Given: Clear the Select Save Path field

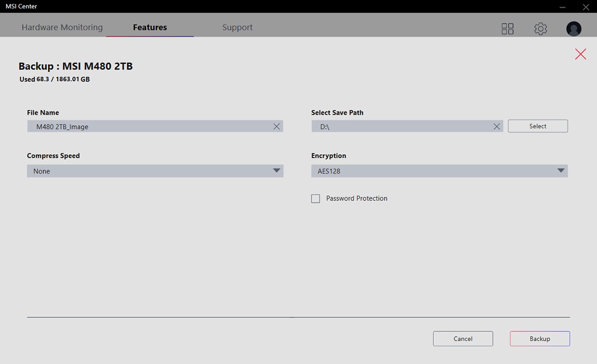Looking at the screenshot, I should tap(497, 127).
